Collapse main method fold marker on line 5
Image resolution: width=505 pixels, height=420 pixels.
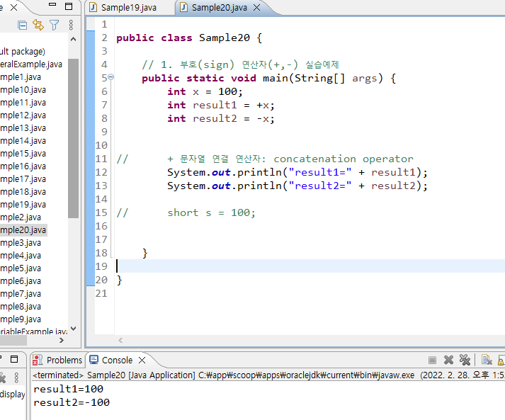(x=110, y=77)
